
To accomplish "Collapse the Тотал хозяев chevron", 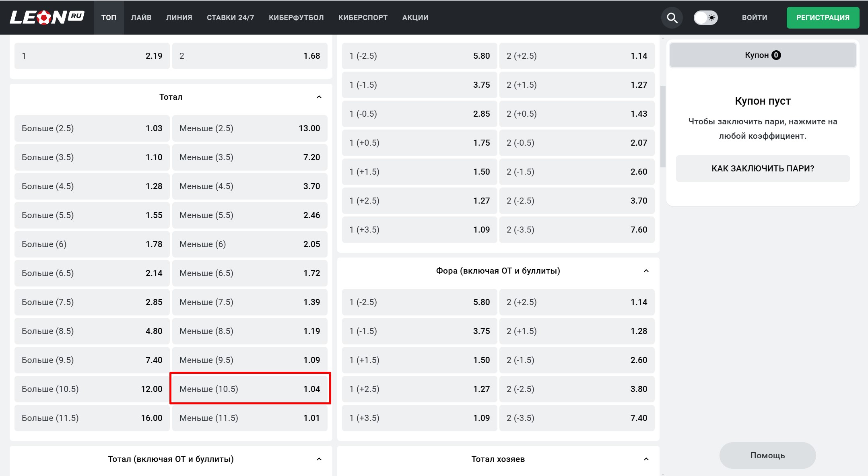I will (646, 459).
